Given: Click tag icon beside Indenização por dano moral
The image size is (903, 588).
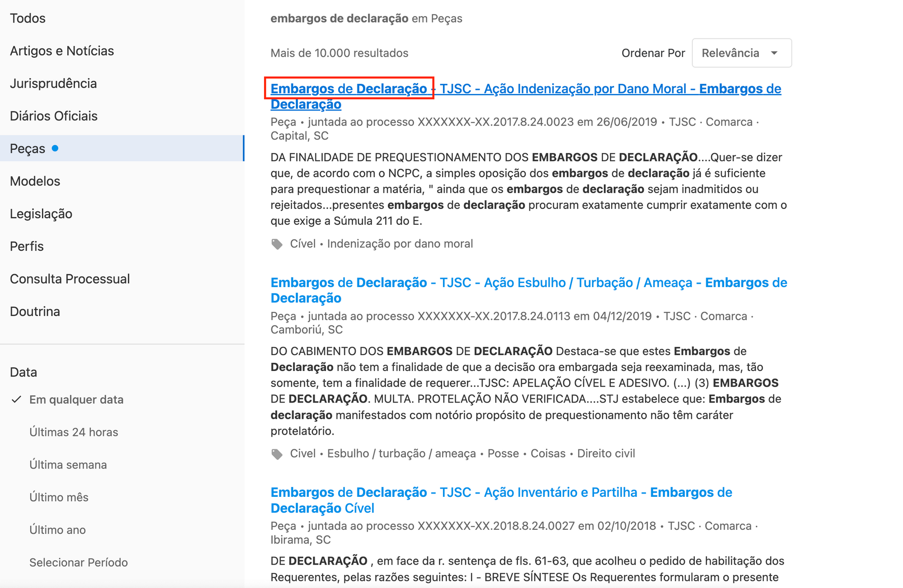Looking at the screenshot, I should [277, 244].
